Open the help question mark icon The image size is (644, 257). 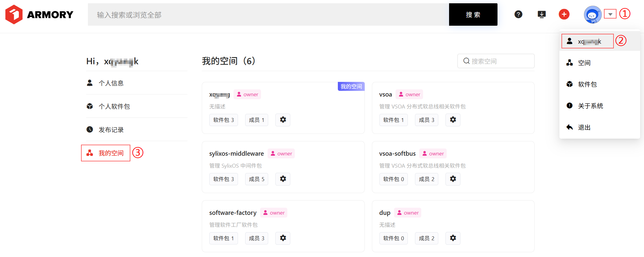(518, 14)
